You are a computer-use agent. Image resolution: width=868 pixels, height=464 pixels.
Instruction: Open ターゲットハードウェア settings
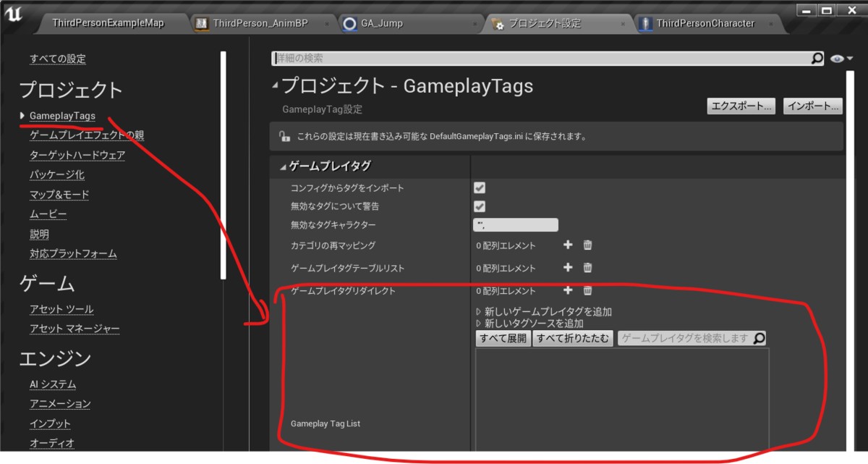click(x=77, y=155)
